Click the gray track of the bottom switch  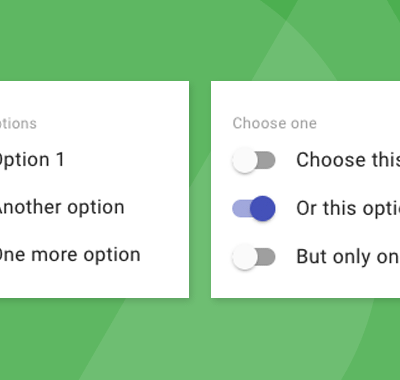tap(266, 257)
